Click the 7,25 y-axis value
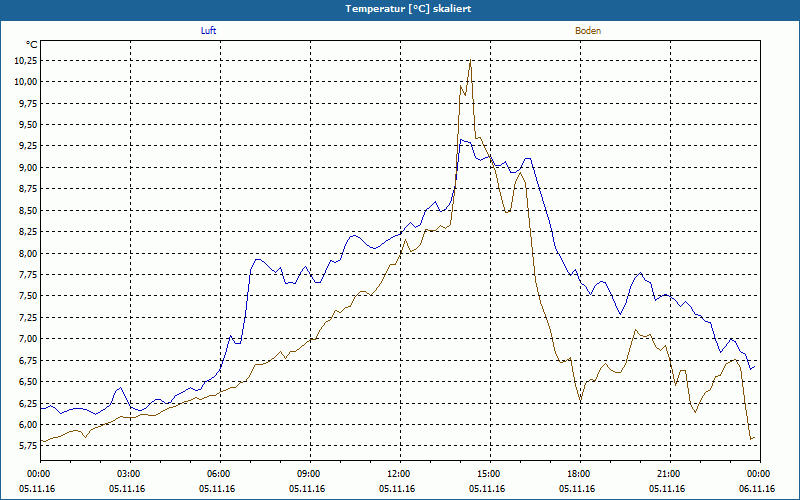Viewport: 800px width, 500px height. [x=29, y=318]
